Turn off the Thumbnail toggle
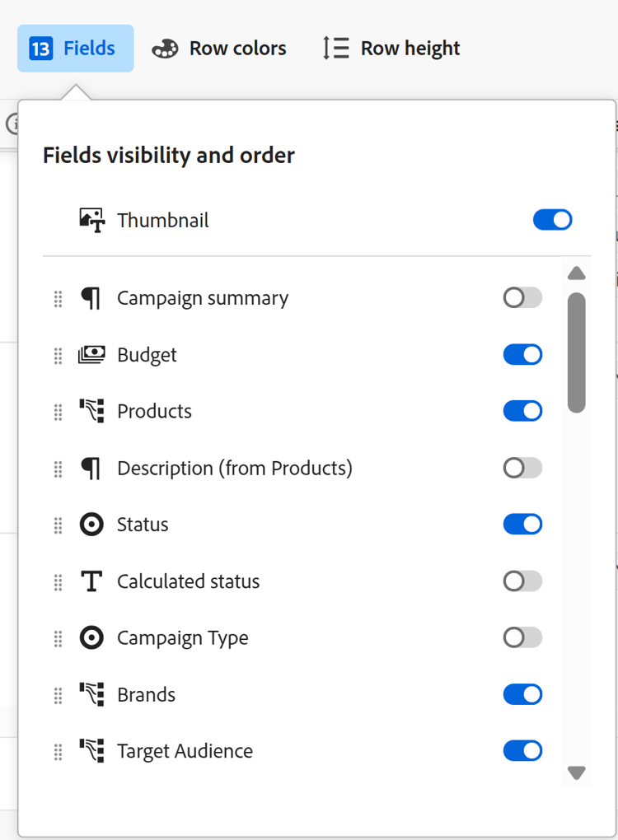The height and width of the screenshot is (840, 618). point(552,220)
